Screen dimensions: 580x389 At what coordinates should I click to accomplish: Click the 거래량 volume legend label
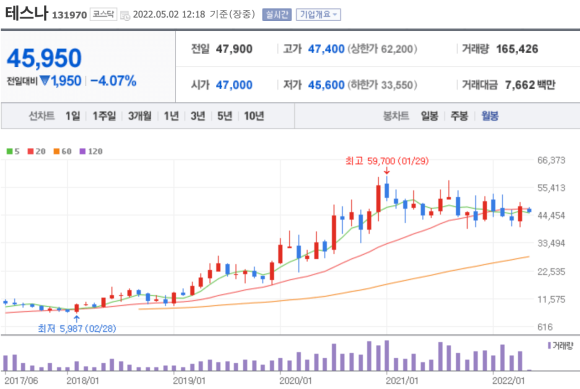point(560,346)
